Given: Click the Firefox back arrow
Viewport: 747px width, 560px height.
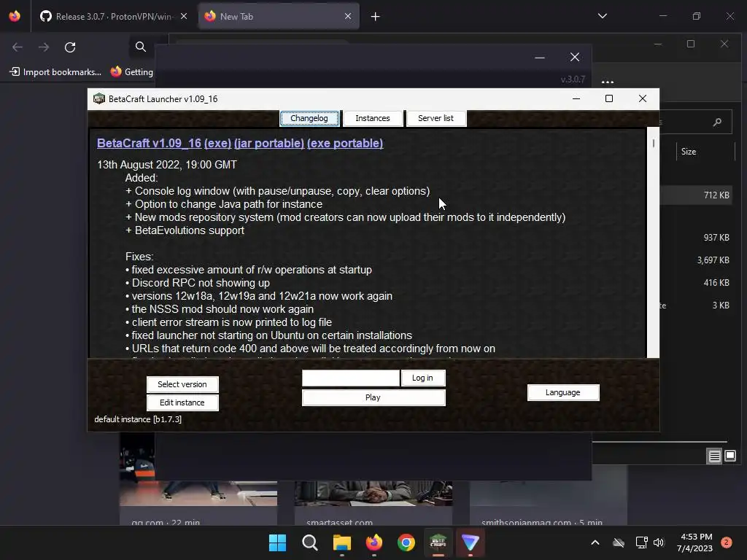Looking at the screenshot, I should (x=18, y=47).
